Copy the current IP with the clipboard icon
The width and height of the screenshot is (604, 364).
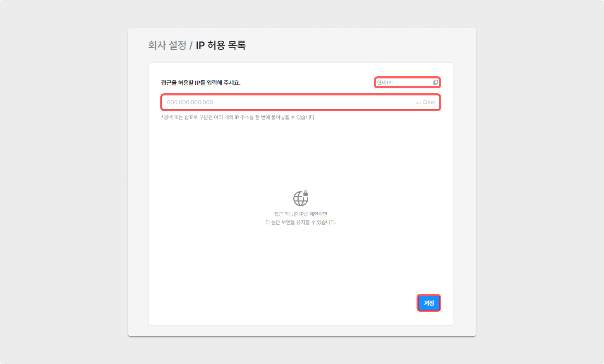click(x=435, y=82)
